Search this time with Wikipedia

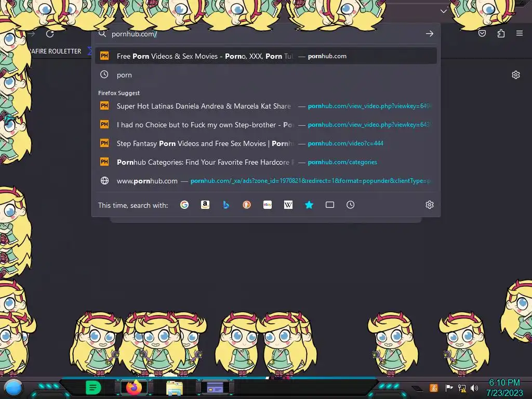[x=288, y=205]
